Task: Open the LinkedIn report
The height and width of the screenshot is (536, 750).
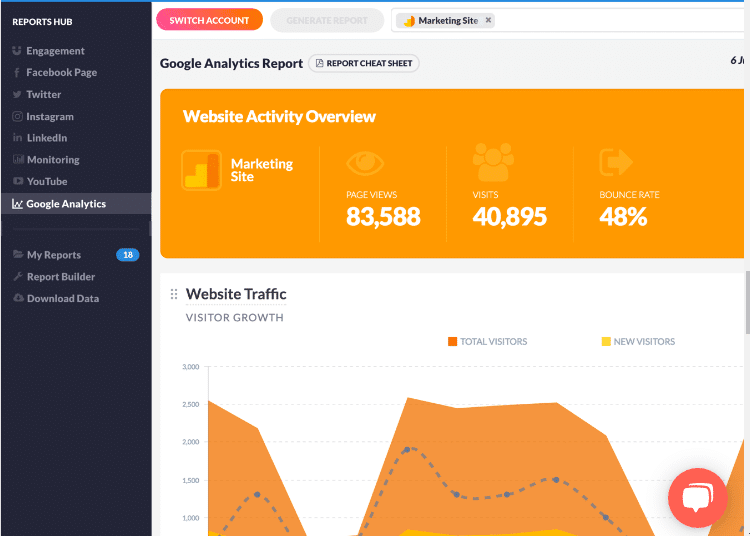Action: pyautogui.click(x=47, y=138)
